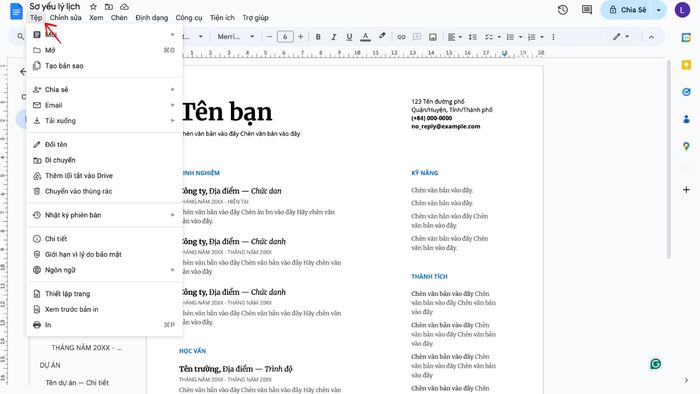The height and width of the screenshot is (394, 700).
Task: Choose Đổi tên to rename document
Action: (104, 144)
